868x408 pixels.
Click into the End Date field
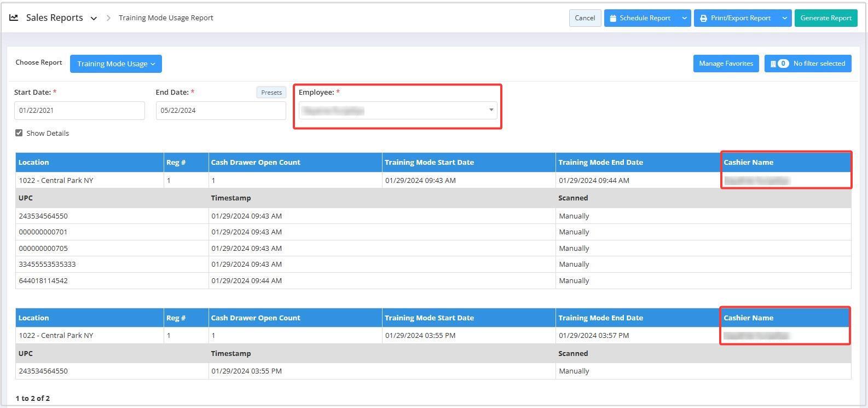221,111
